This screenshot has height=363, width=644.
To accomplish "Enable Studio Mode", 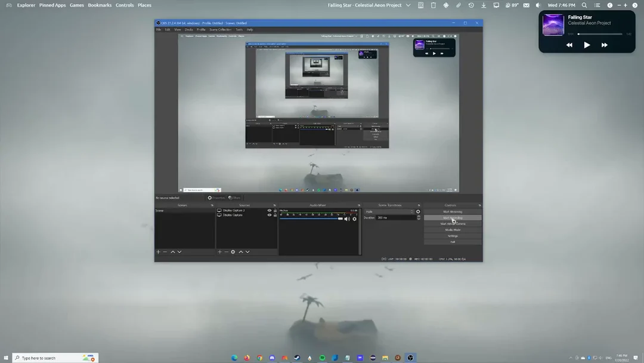I will coord(453,230).
